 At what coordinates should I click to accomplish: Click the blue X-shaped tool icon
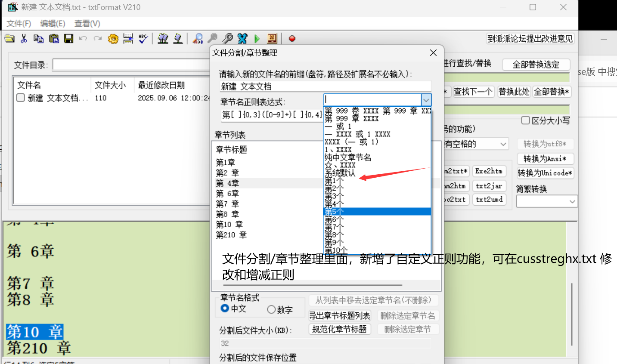pyautogui.click(x=242, y=38)
